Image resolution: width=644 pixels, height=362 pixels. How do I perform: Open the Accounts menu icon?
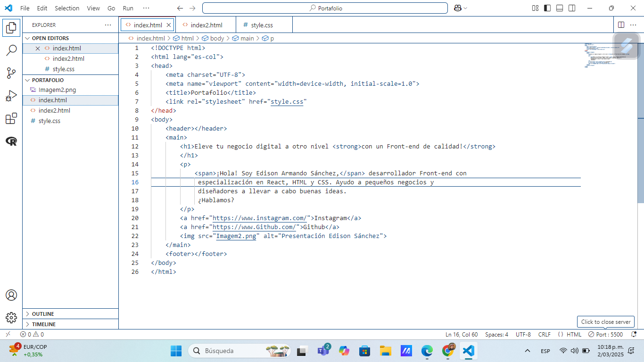11,295
